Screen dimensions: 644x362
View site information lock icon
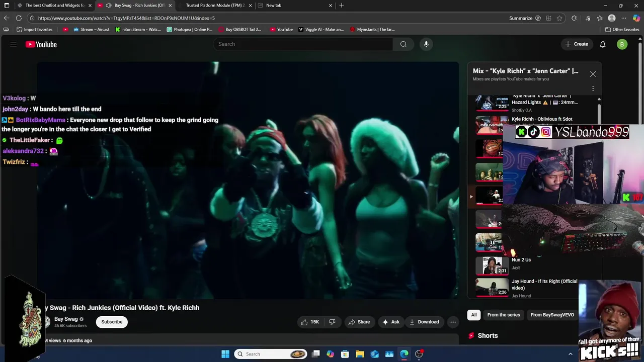(x=32, y=18)
